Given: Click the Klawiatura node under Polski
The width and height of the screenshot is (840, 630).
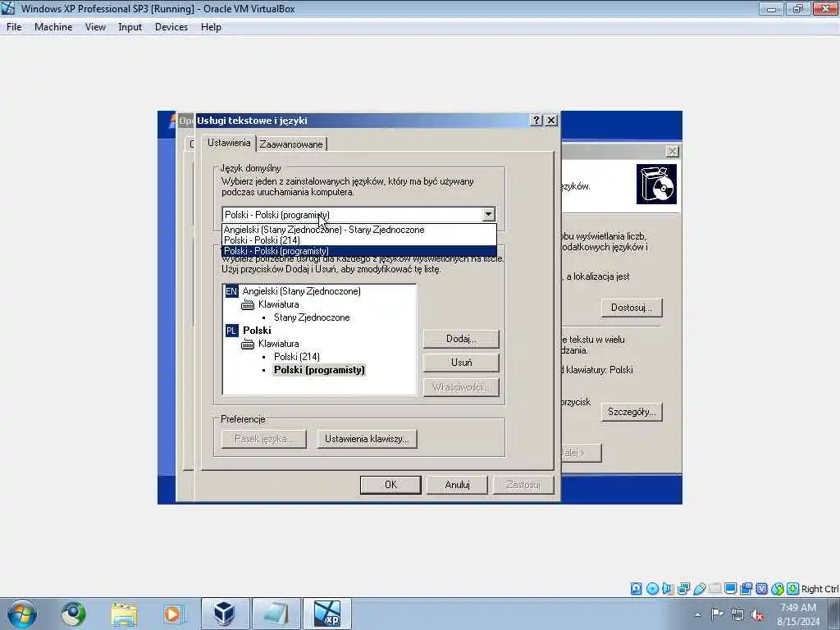Looking at the screenshot, I should [x=279, y=344].
